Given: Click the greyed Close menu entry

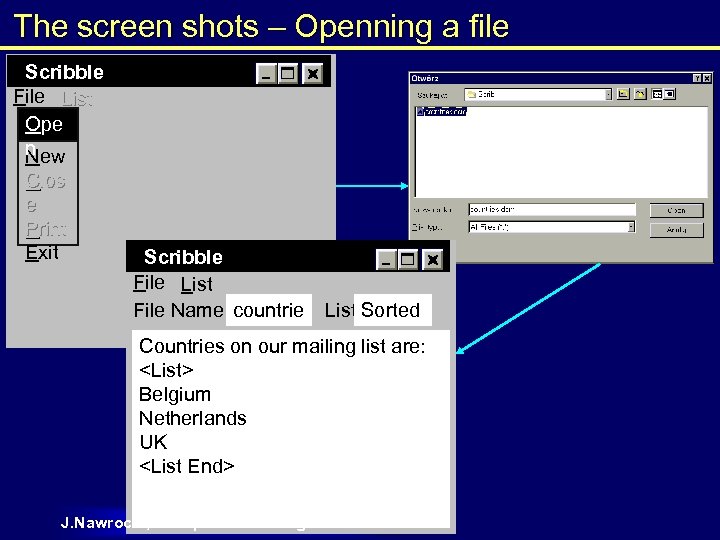Looking at the screenshot, I should click(45, 181).
